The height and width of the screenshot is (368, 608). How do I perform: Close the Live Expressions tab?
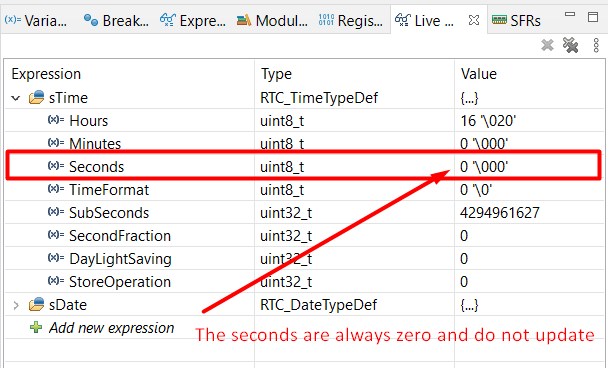click(473, 20)
